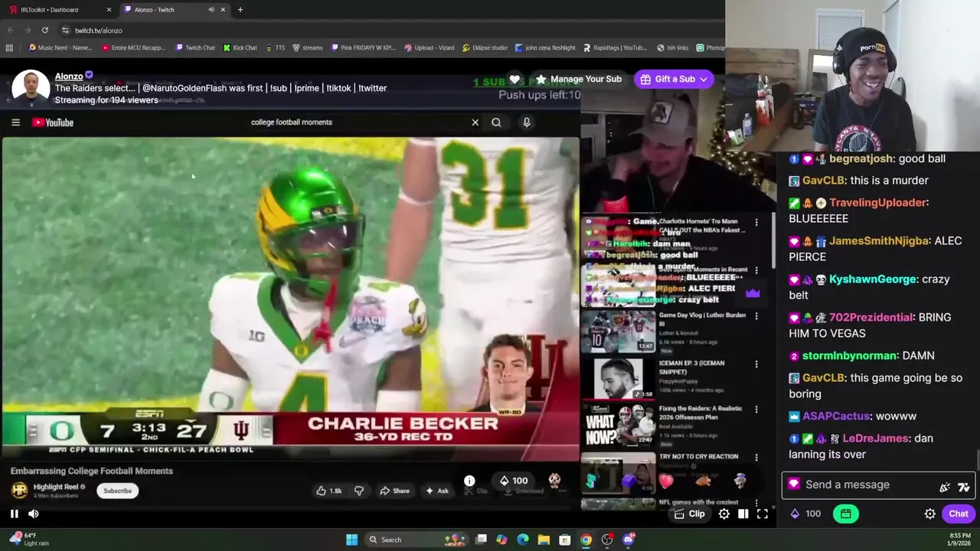The height and width of the screenshot is (551, 980).
Task: Pause the Twitch stream playback
Action: [14, 514]
